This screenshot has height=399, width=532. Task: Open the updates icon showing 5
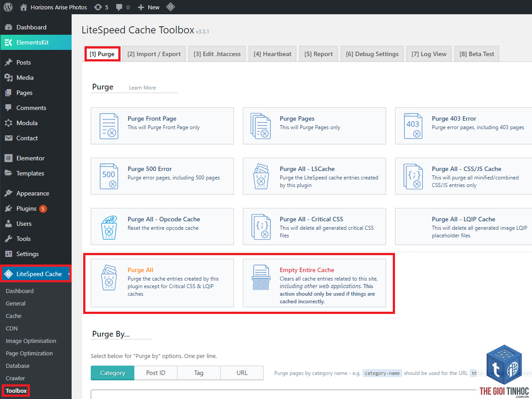tap(98, 7)
